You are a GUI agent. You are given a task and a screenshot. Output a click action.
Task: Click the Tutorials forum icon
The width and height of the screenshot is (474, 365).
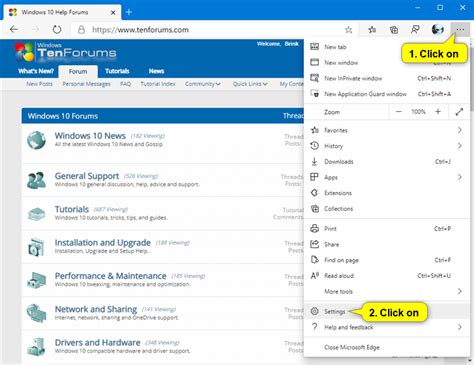click(x=36, y=214)
